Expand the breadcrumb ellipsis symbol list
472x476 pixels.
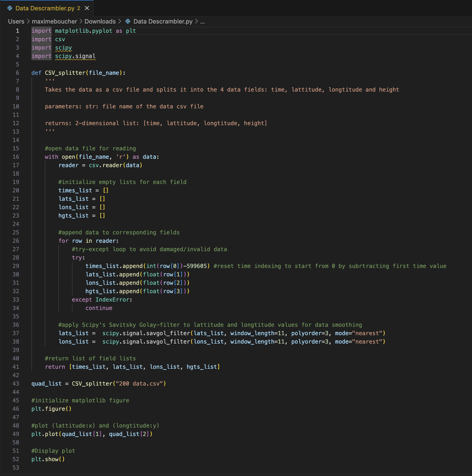[202, 22]
